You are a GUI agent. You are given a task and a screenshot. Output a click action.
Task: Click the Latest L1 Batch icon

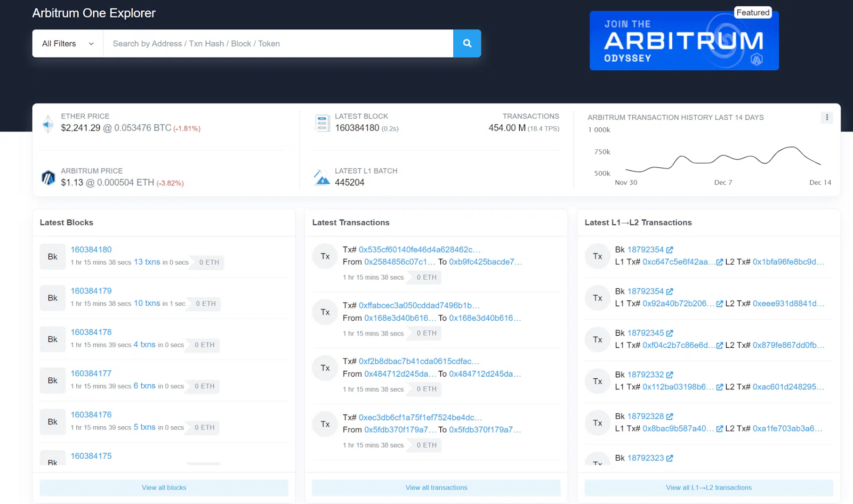[321, 176]
